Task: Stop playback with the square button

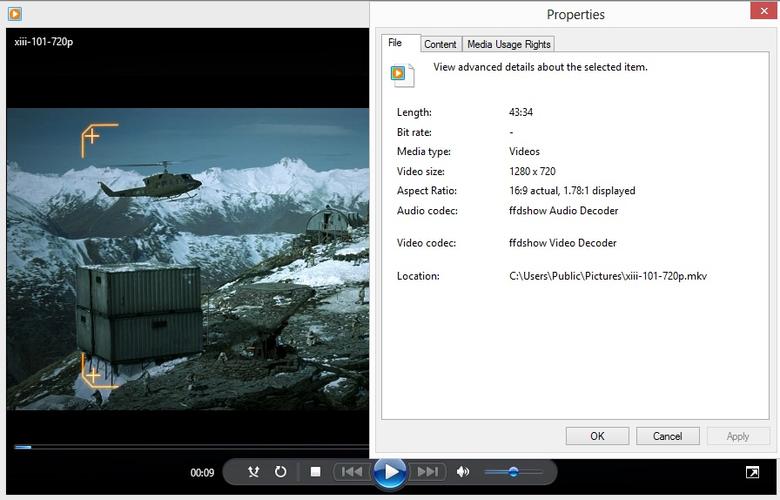Action: tap(315, 472)
